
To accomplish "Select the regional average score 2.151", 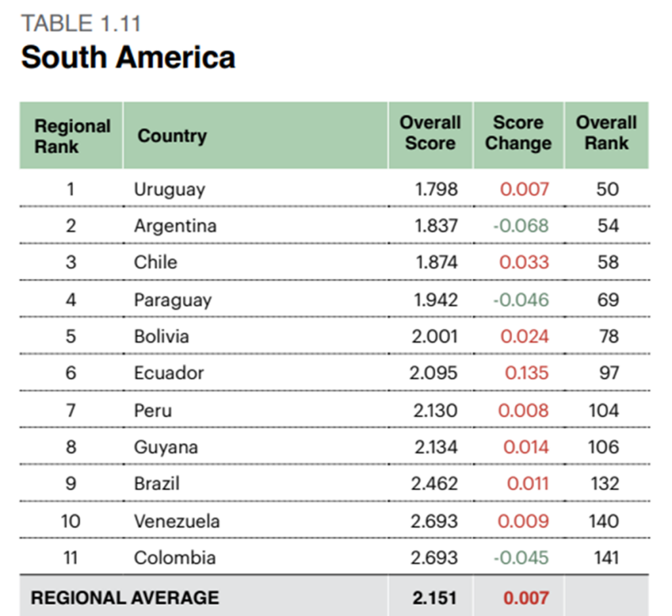I will (434, 598).
